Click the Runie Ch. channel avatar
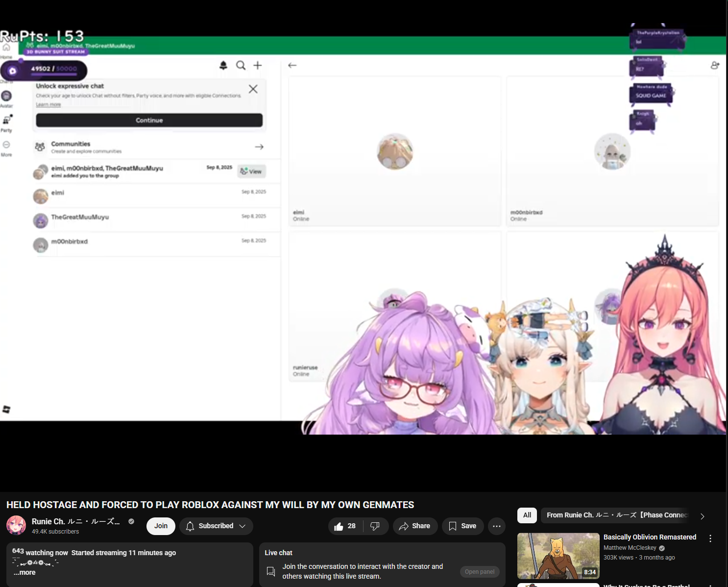 pos(16,525)
